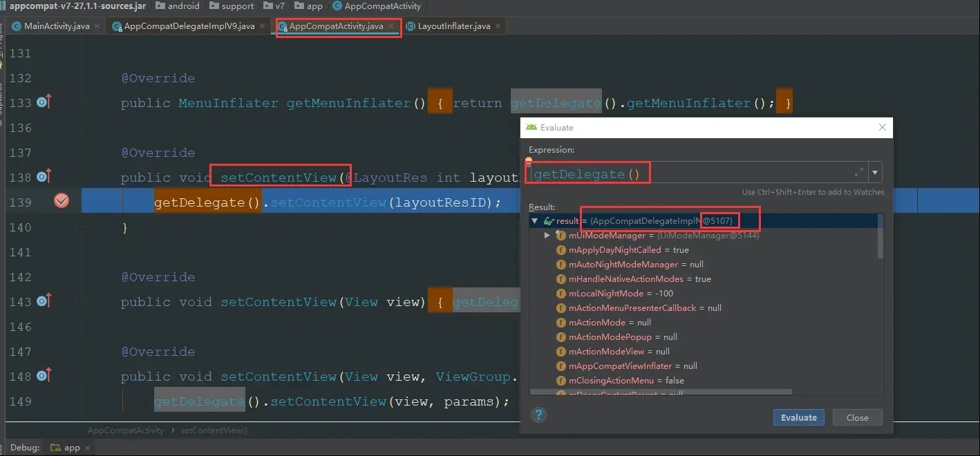This screenshot has height=456, width=980.
Task: Click the field icon next to mHandleNativeActionModes
Action: [561, 279]
